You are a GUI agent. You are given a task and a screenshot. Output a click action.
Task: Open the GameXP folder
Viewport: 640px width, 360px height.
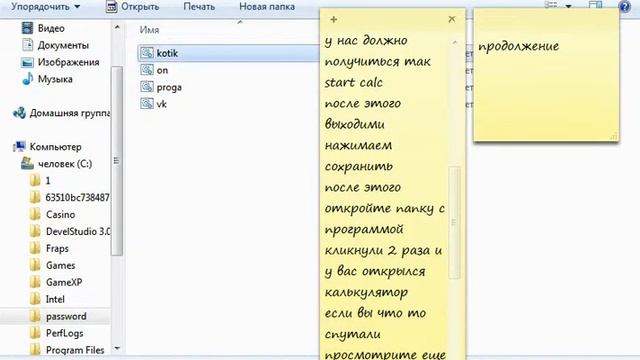pyautogui.click(x=64, y=282)
